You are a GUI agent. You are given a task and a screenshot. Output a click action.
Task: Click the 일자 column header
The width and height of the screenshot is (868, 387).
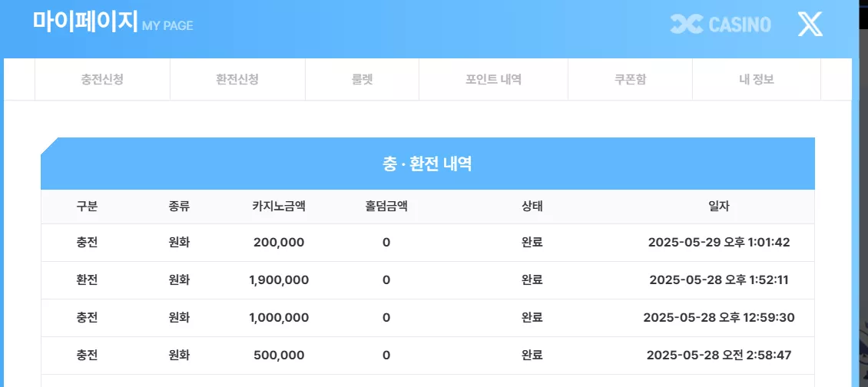click(719, 207)
